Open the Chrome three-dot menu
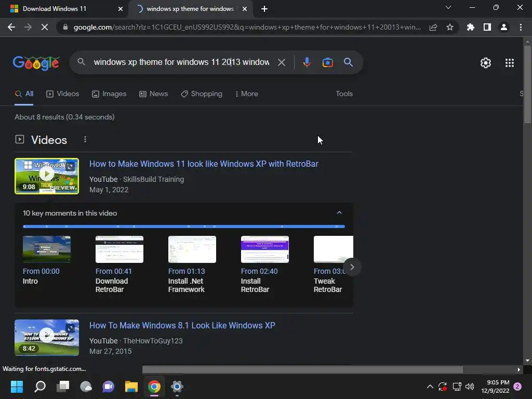The width and height of the screenshot is (532, 399). (521, 27)
